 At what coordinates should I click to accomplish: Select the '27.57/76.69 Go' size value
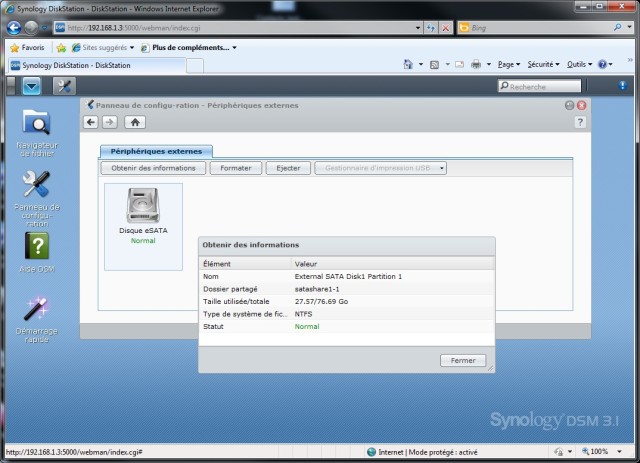321,302
